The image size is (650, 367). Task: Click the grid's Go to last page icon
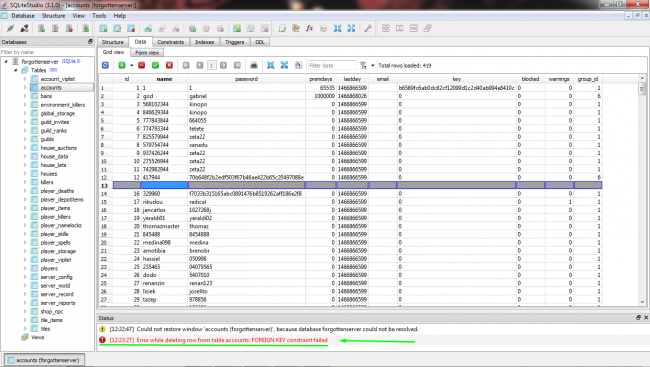click(x=237, y=65)
